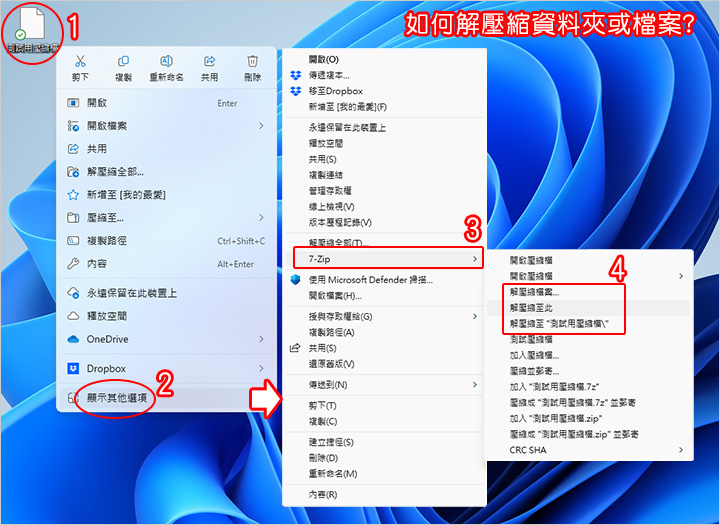Choose 刪除(D) in classic menu
Viewport: 720px width, 525px height.
323,457
